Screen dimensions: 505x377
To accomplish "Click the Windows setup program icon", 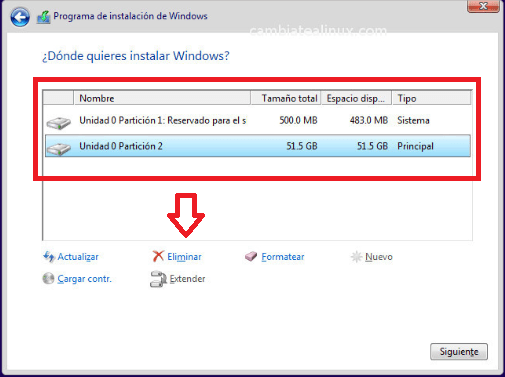I will pyautogui.click(x=43, y=17).
